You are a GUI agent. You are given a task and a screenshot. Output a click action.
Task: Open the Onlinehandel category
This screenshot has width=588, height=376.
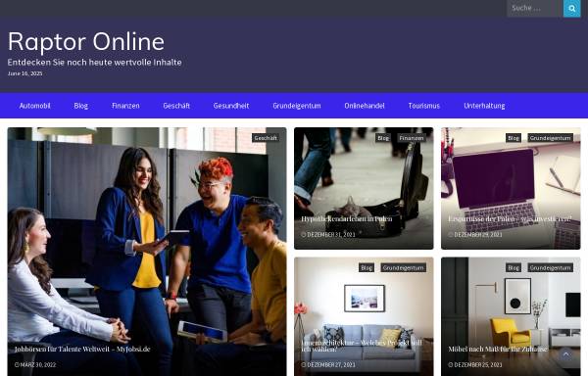coord(365,106)
